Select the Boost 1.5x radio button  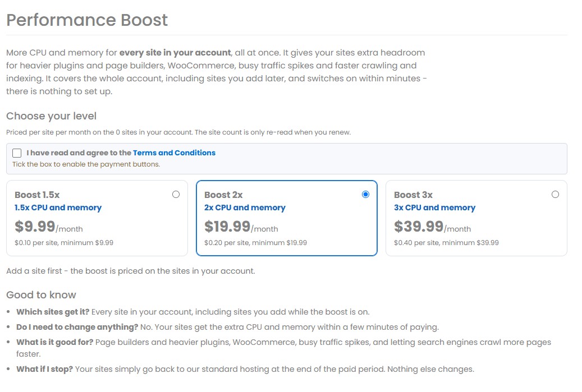176,195
